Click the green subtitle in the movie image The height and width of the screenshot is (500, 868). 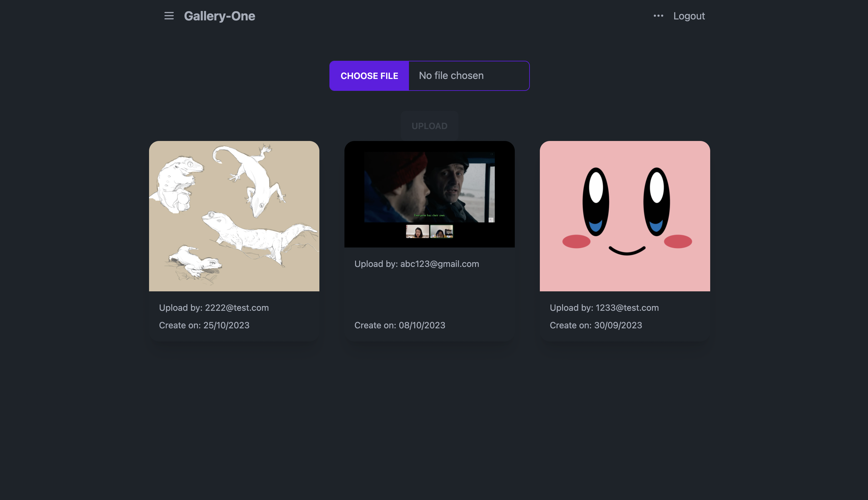[429, 215]
